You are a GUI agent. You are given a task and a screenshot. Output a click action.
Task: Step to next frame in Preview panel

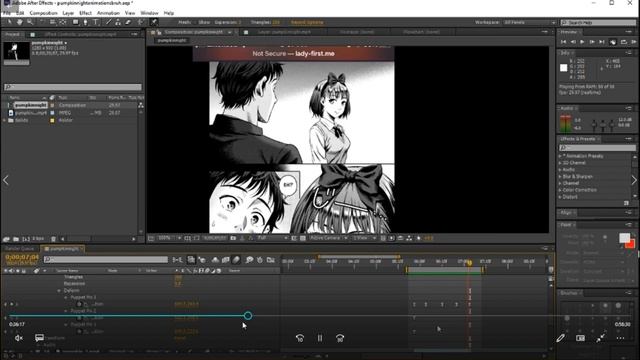point(592,42)
